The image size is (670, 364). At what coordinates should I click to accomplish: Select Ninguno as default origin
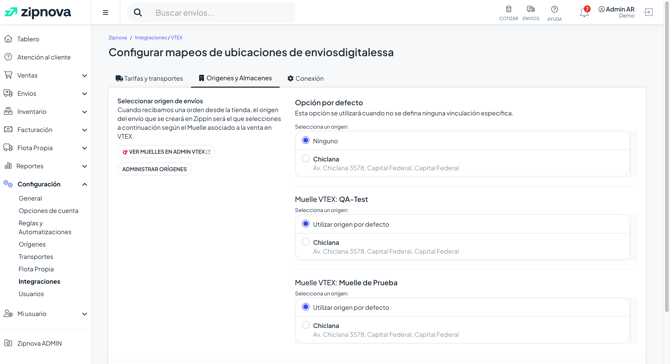306,140
